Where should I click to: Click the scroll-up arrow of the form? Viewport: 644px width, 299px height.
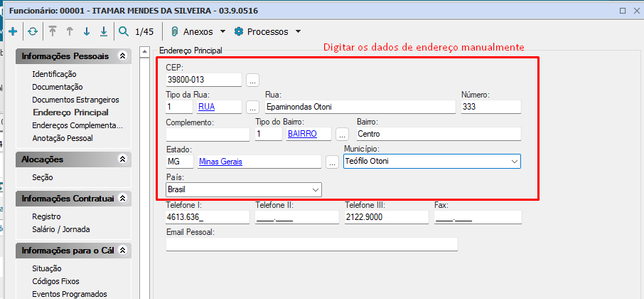(144, 52)
